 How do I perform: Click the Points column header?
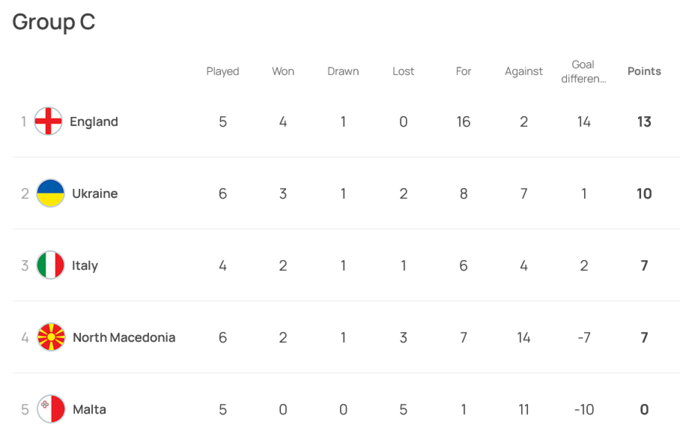point(644,71)
